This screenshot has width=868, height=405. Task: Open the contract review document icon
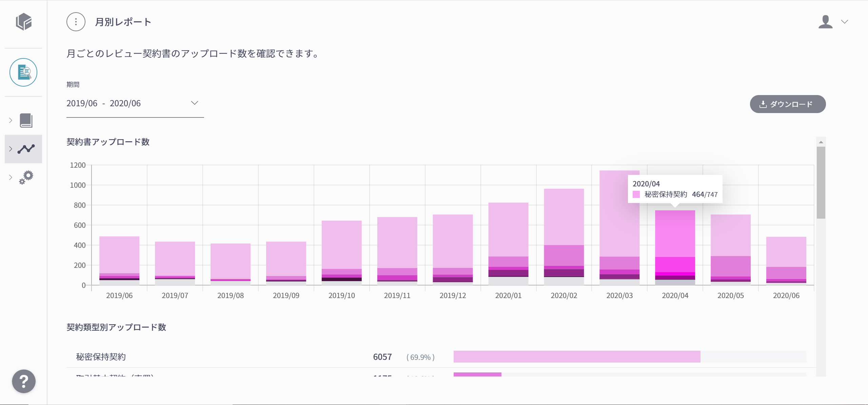pyautogui.click(x=23, y=72)
